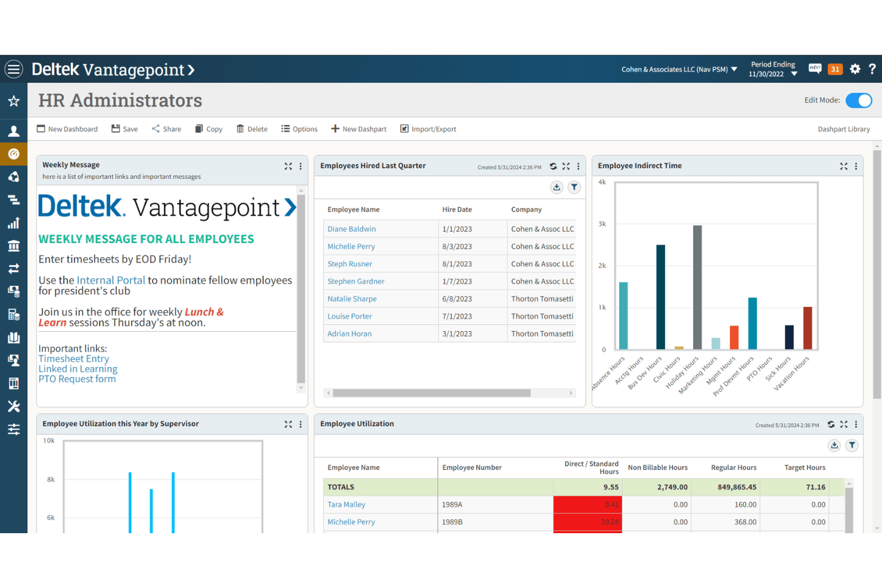Save the dashboard
The height and width of the screenshot is (588, 882).
click(x=125, y=129)
